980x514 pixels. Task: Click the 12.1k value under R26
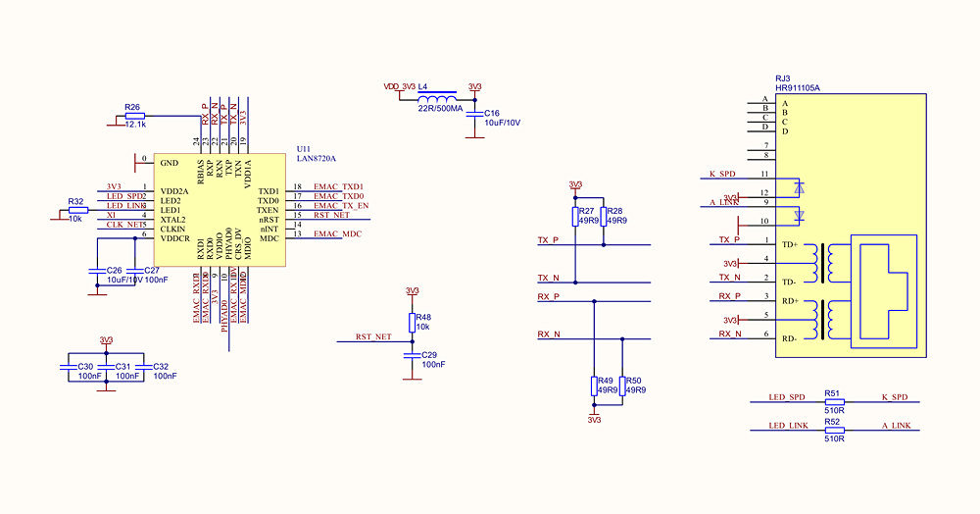click(x=135, y=125)
